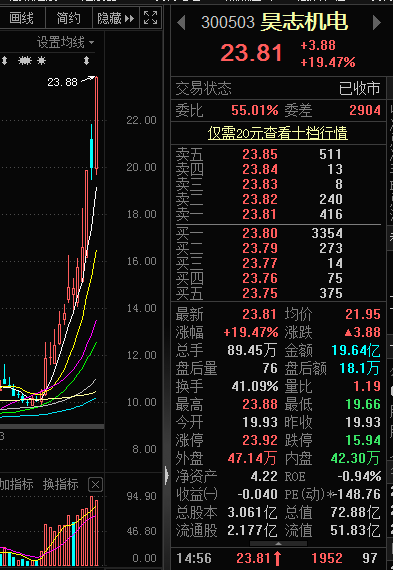
Task: Open 设置均线 moving average dropdown
Action: pos(65,43)
